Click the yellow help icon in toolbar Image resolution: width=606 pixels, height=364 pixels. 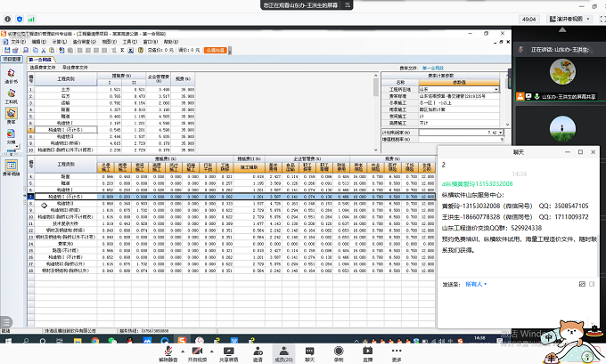pyautogui.click(x=141, y=50)
